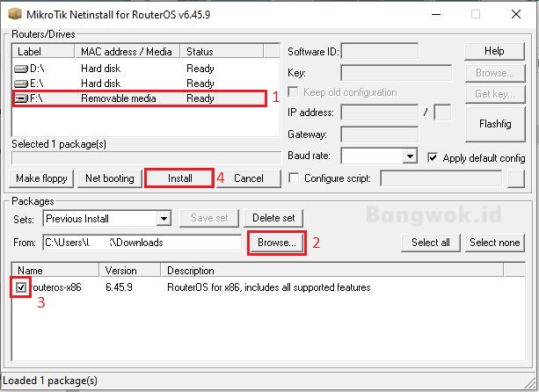Click the Key input field
539x392 pixels.
pos(396,73)
